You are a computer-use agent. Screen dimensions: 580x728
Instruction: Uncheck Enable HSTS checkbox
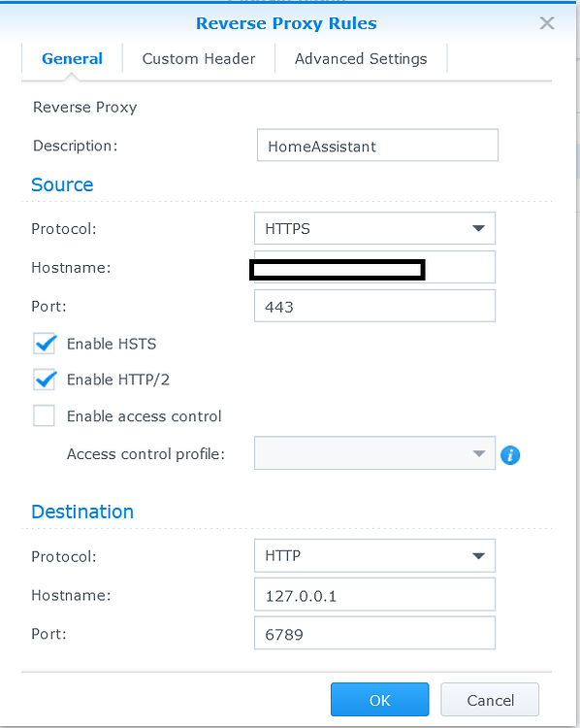click(x=45, y=344)
